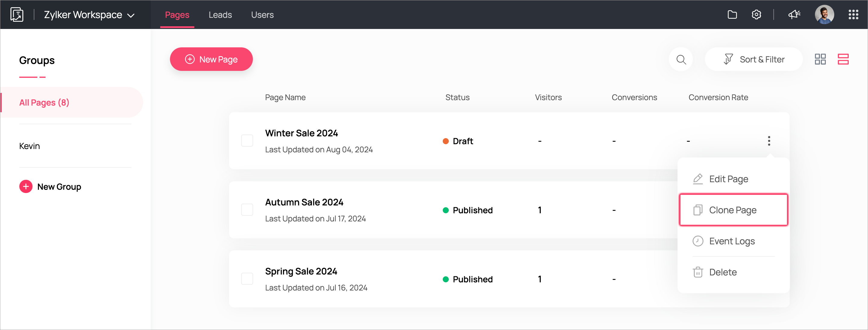Tick checkbox for Spring Sale 2024
Image resolution: width=868 pixels, height=330 pixels.
point(247,279)
